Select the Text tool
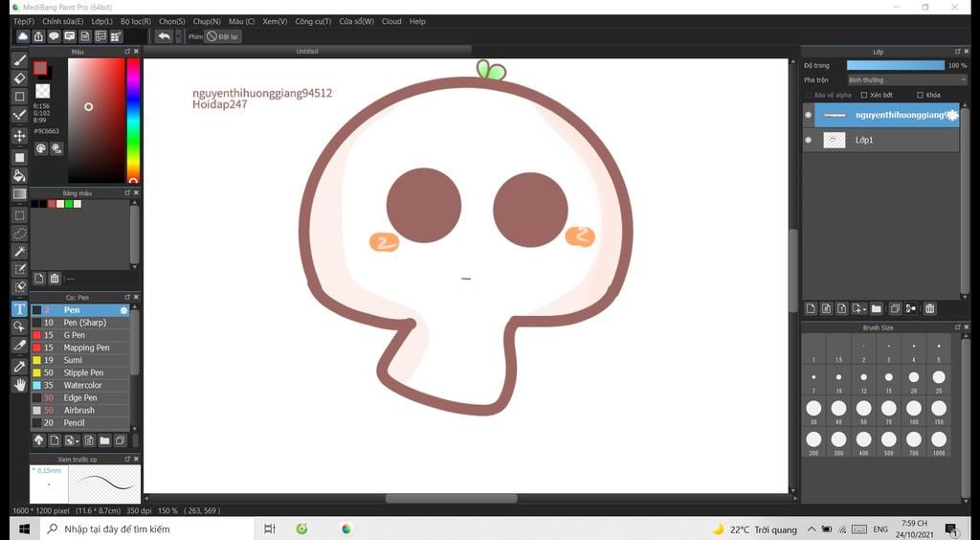The width and height of the screenshot is (980, 540). point(19,308)
